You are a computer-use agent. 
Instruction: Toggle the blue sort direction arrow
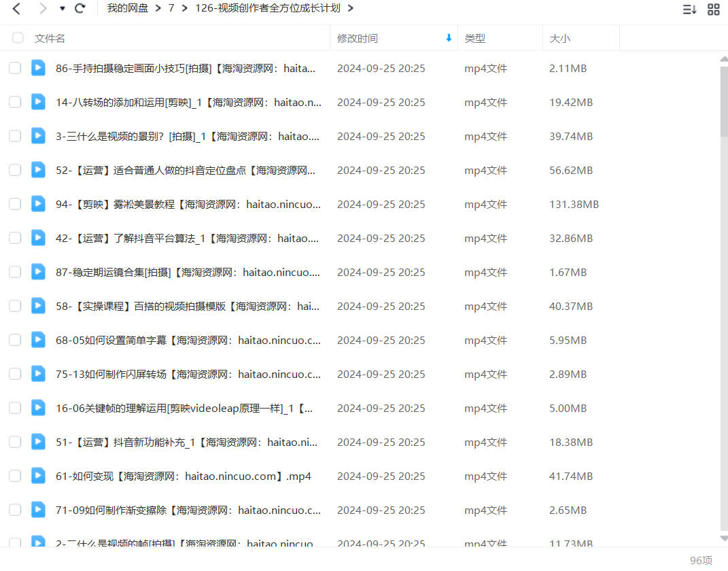pos(449,38)
